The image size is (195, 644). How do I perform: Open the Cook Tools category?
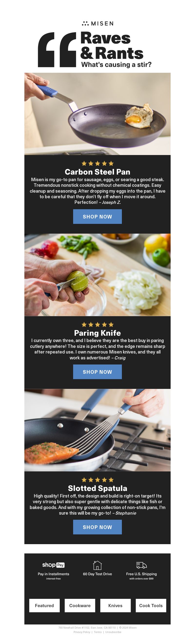point(151,605)
